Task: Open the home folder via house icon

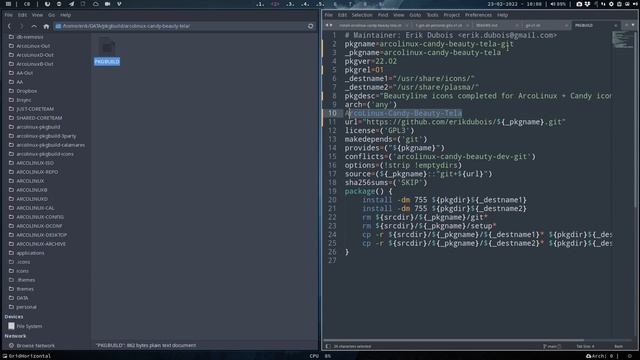Action: pos(46,26)
